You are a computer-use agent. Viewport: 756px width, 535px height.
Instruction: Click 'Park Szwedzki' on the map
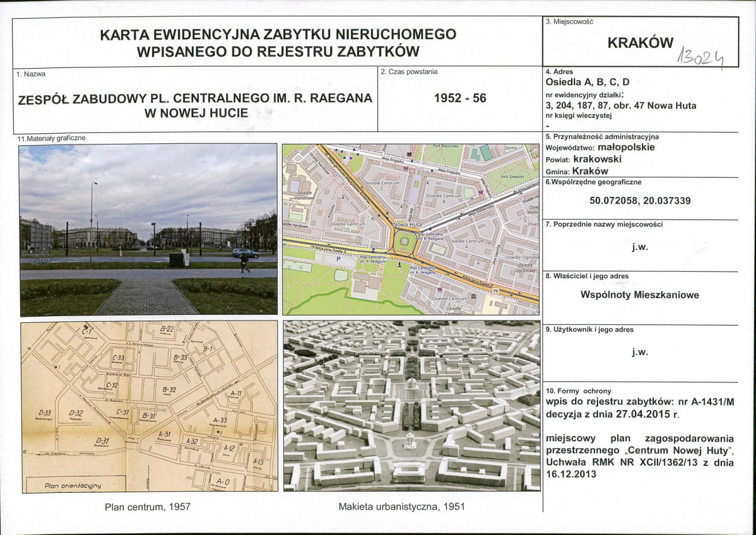point(512,177)
